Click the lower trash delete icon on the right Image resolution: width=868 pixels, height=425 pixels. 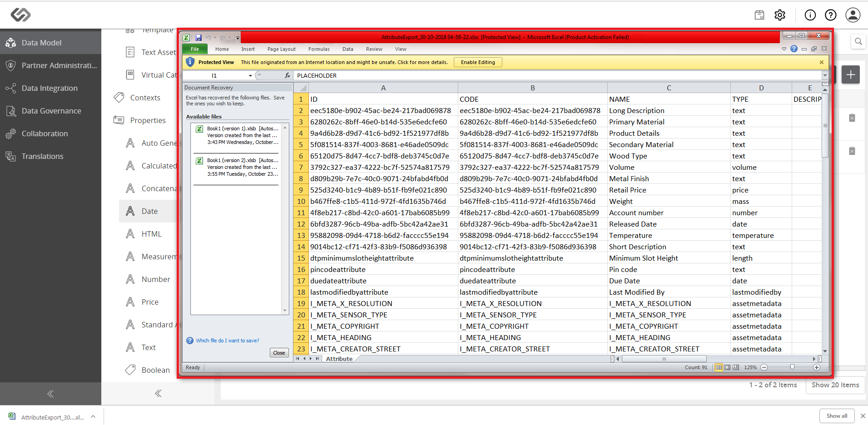click(x=852, y=151)
